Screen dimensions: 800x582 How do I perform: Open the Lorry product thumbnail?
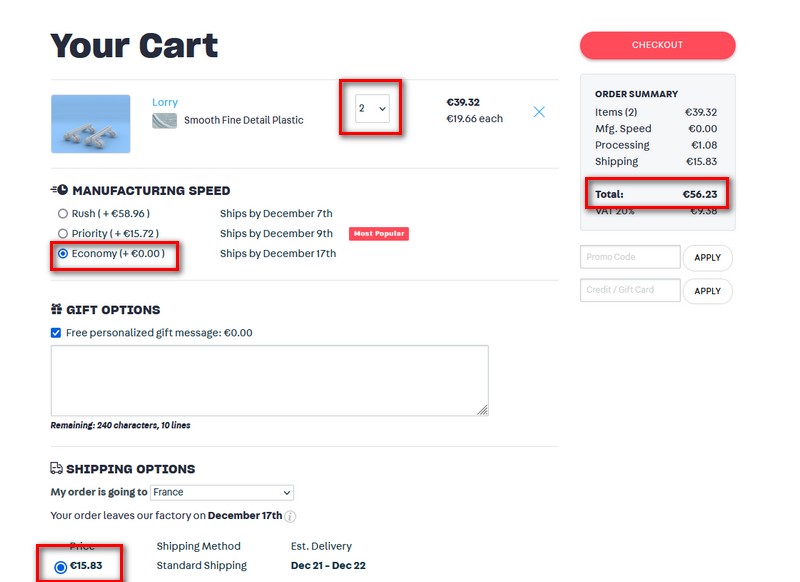coord(90,123)
